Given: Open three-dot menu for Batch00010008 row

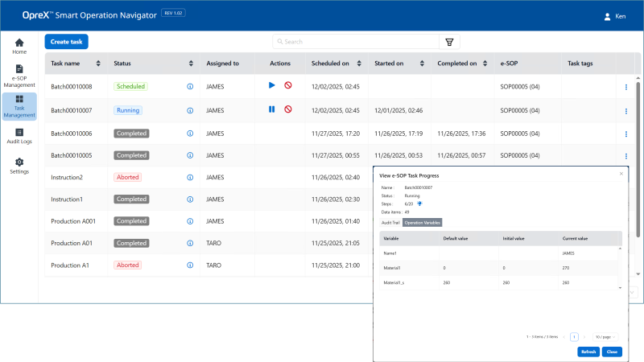Looking at the screenshot, I should 625,88.
